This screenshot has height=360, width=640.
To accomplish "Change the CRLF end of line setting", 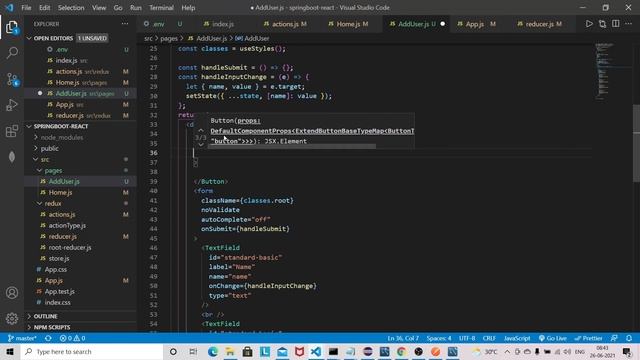I will click(489, 338).
